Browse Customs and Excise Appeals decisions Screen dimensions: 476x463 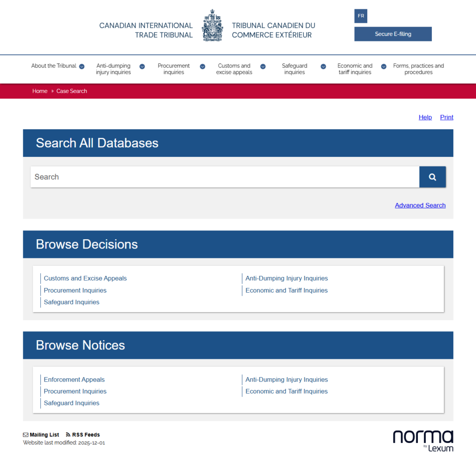click(x=85, y=278)
